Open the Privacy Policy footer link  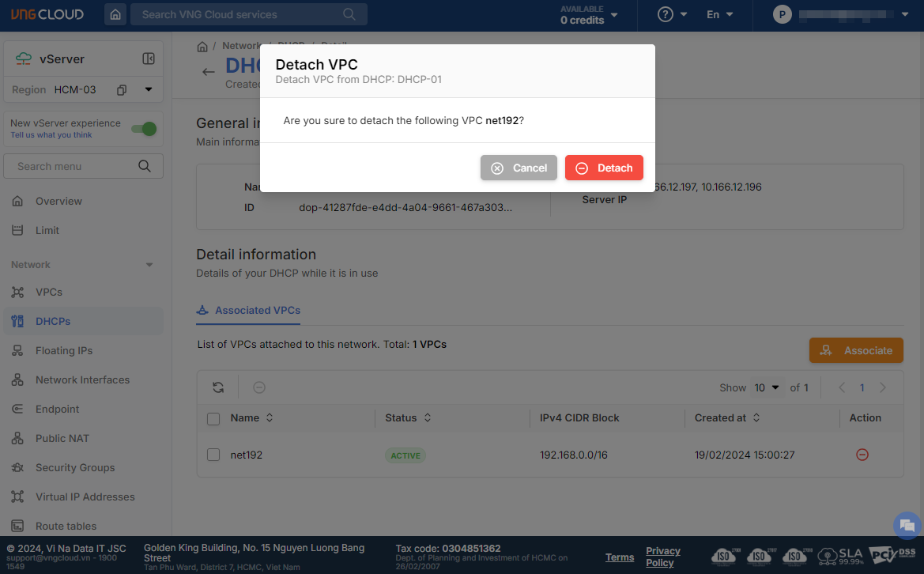(662, 557)
